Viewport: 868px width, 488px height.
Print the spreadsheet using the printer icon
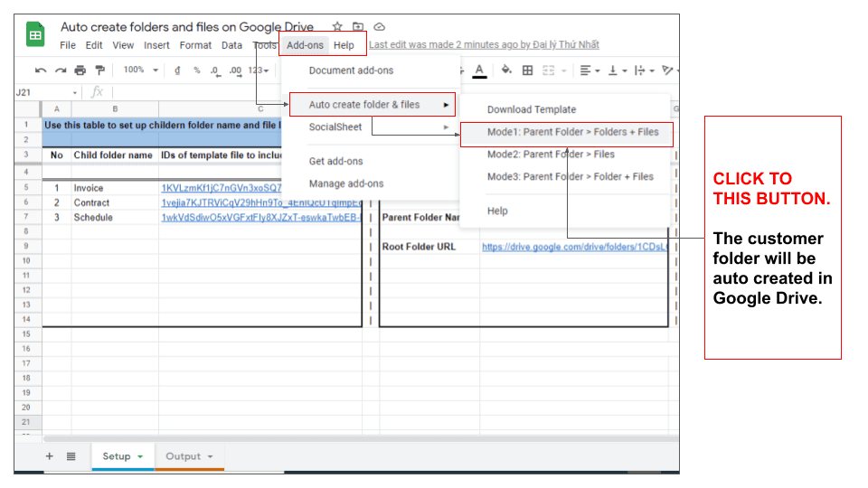[80, 70]
